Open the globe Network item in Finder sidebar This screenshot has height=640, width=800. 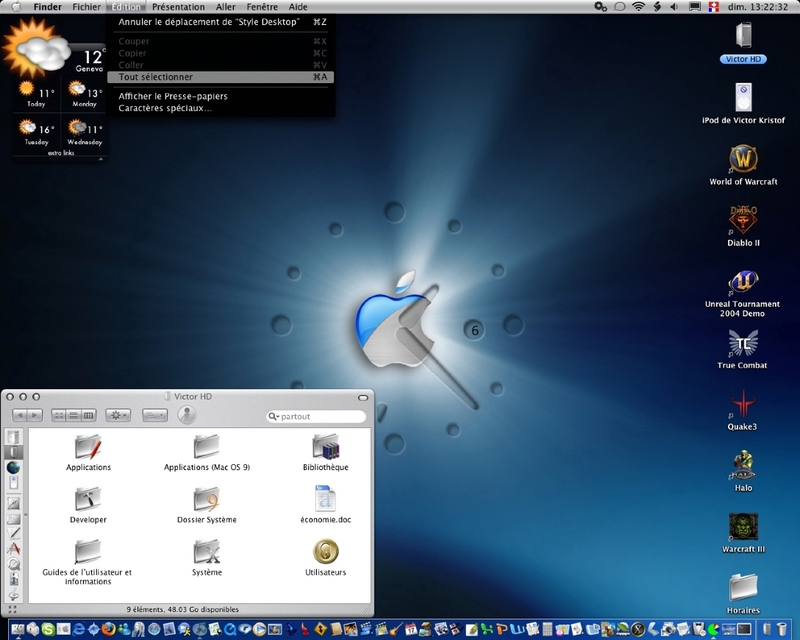(13, 467)
